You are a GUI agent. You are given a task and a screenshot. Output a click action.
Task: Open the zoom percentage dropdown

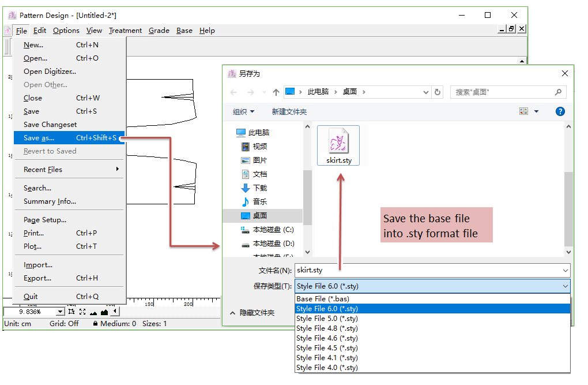tap(60, 312)
